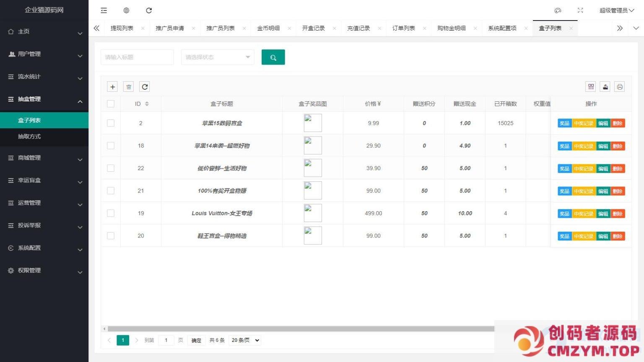
Task: Click the add new box plus icon
Action: 112,87
